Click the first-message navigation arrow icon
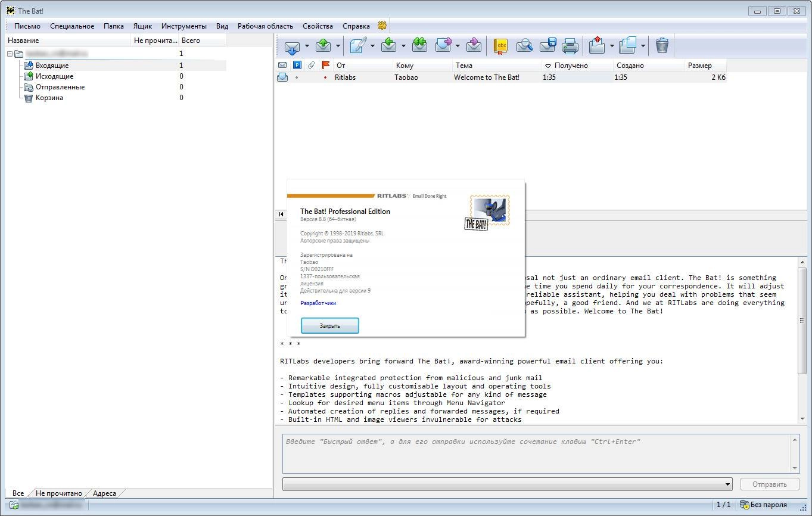The width and height of the screenshot is (812, 516). tap(281, 215)
